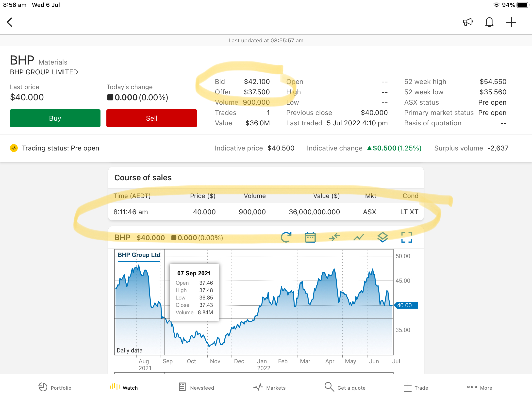Image resolution: width=532 pixels, height=399 pixels.
Task: Open chart layers overlay icon
Action: [382, 237]
